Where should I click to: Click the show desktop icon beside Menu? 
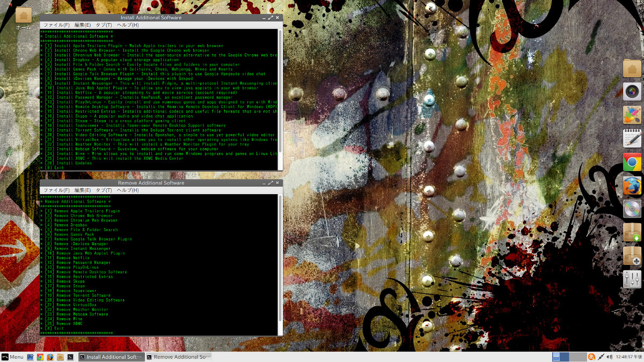(x=30, y=357)
